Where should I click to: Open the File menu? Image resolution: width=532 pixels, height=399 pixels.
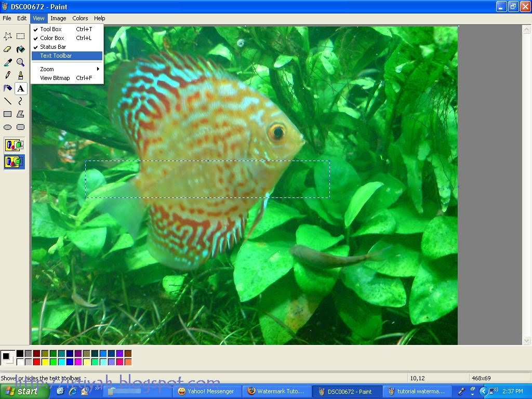coord(7,18)
